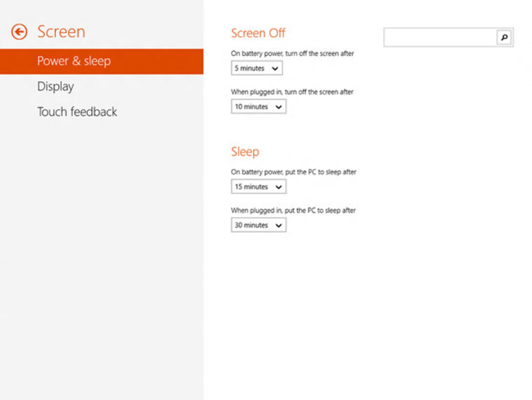532x400 pixels.
Task: Click the search magnifier button
Action: pyautogui.click(x=504, y=37)
